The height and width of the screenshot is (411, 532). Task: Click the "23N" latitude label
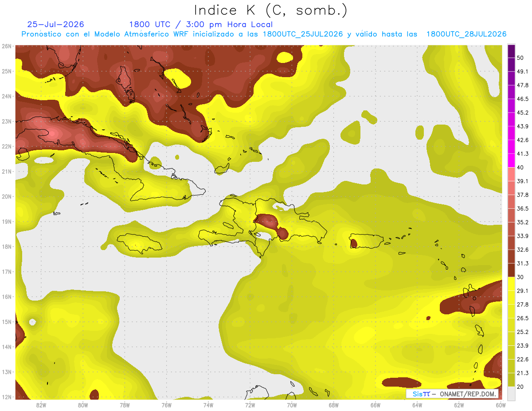(x=7, y=121)
